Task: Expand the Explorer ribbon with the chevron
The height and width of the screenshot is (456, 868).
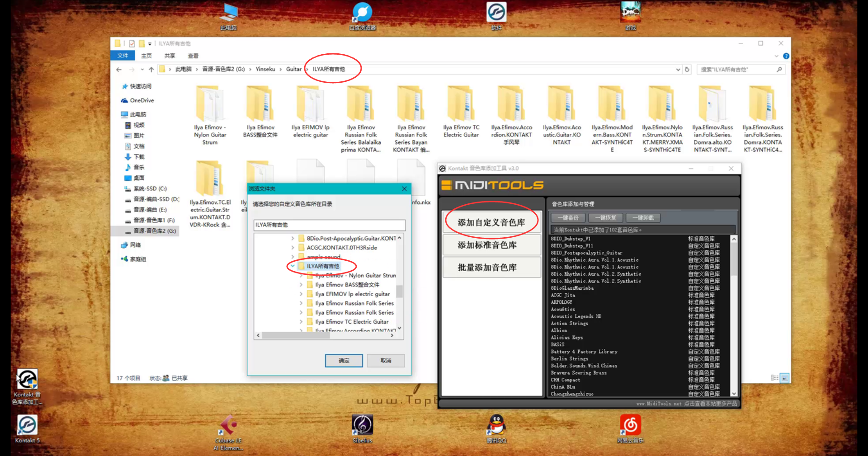Action: pyautogui.click(x=776, y=56)
